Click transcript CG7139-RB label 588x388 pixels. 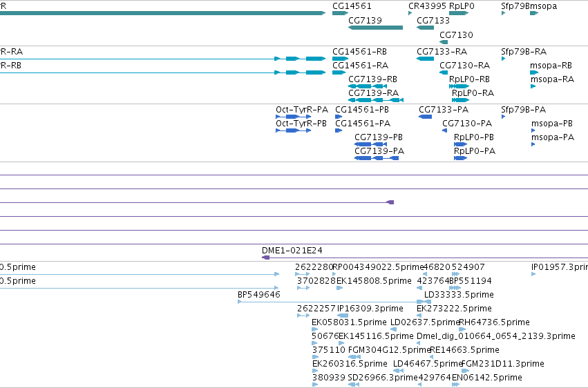click(x=372, y=79)
